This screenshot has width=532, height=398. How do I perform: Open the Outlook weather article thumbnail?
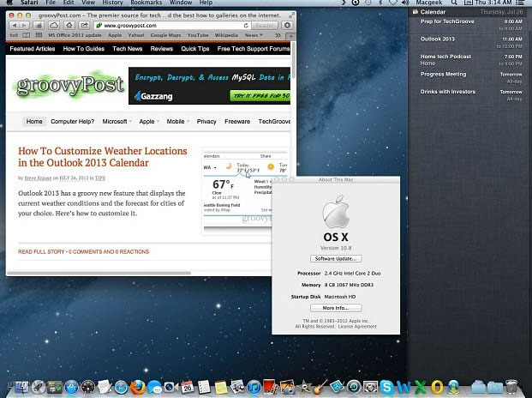[237, 190]
